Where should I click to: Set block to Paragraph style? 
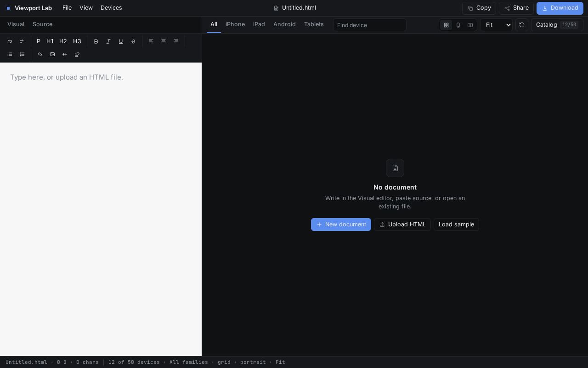tap(39, 41)
